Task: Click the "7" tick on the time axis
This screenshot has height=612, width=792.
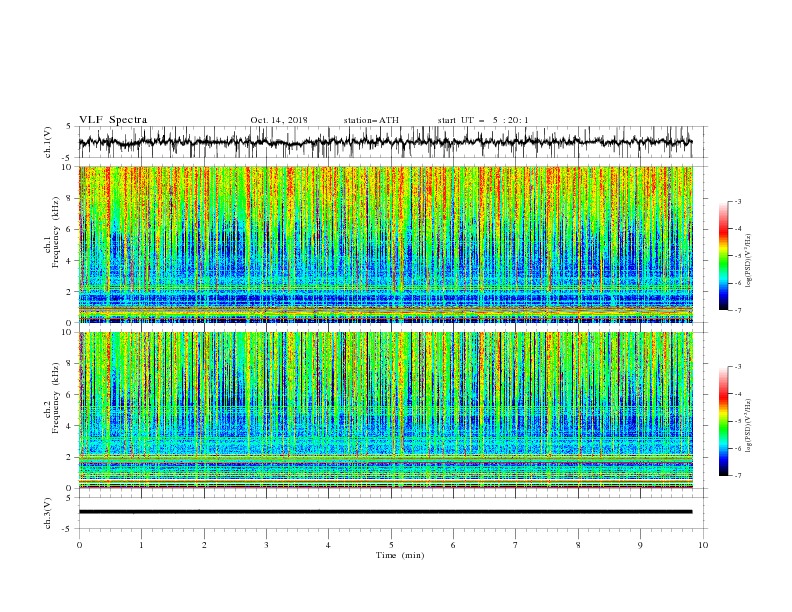Action: [516, 545]
